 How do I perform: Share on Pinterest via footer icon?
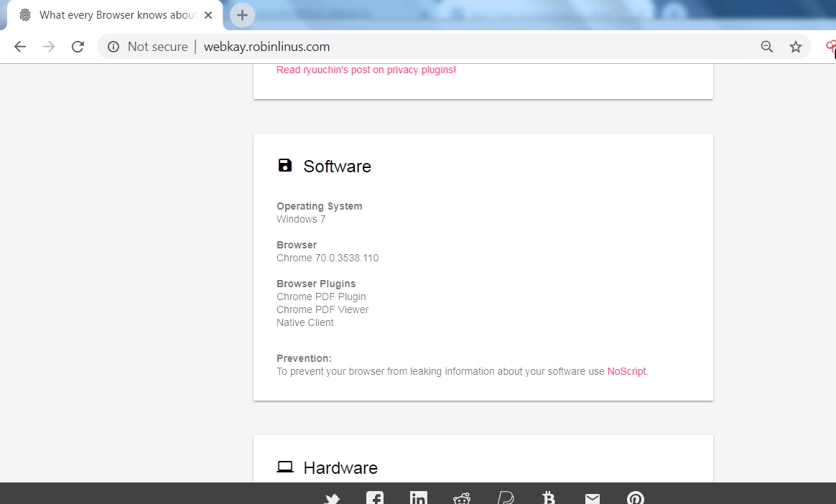[636, 498]
